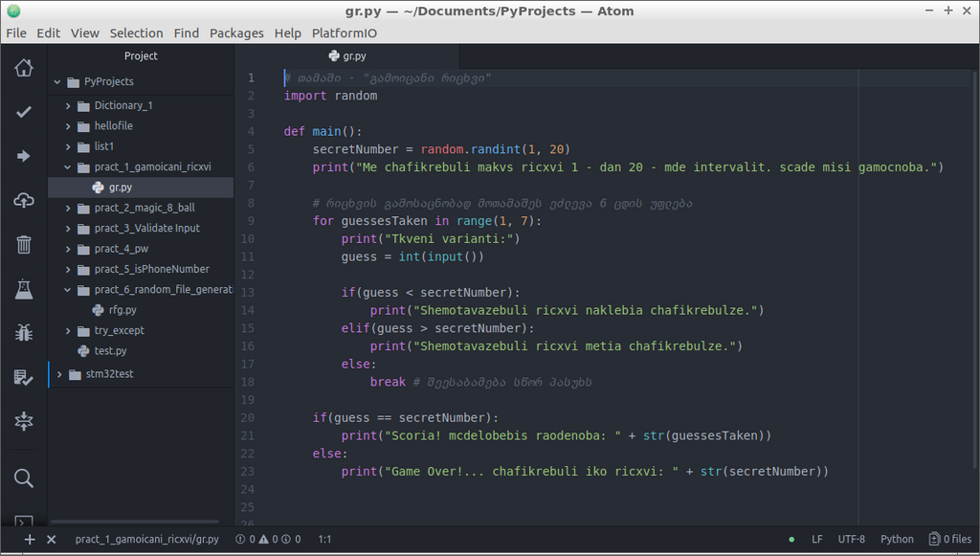The height and width of the screenshot is (556, 980).
Task: Open PlatformIO Home icon in sidebar
Action: click(x=24, y=68)
